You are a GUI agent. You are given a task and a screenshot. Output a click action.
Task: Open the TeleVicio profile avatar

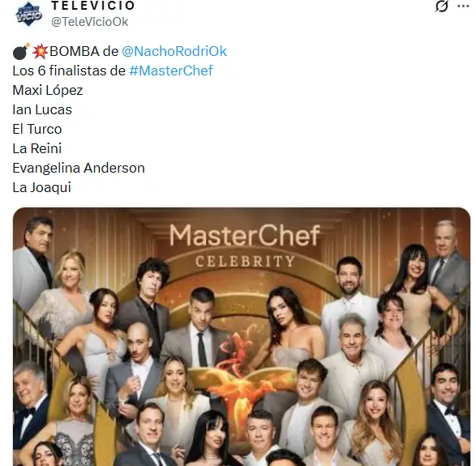(29, 14)
